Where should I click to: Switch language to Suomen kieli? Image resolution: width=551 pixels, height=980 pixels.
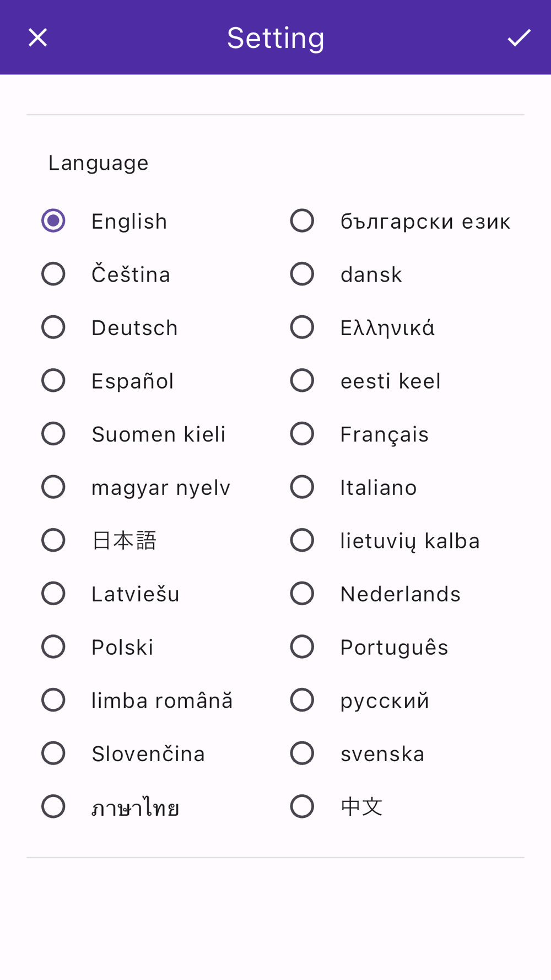pyautogui.click(x=53, y=434)
